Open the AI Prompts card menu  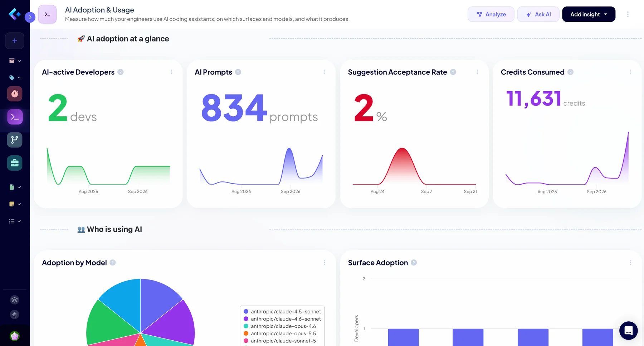coord(324,72)
